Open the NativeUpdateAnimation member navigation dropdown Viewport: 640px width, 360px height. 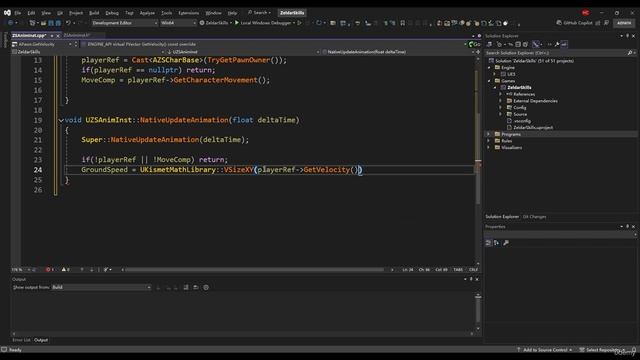398,52
